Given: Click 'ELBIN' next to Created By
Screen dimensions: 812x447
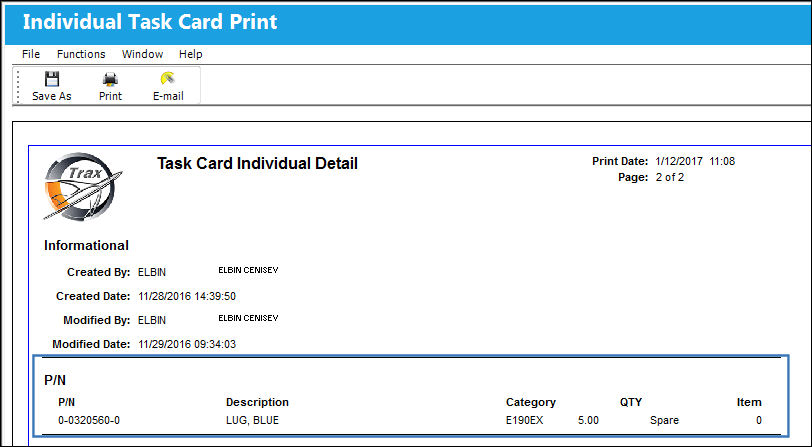Looking at the screenshot, I should tap(152, 272).
